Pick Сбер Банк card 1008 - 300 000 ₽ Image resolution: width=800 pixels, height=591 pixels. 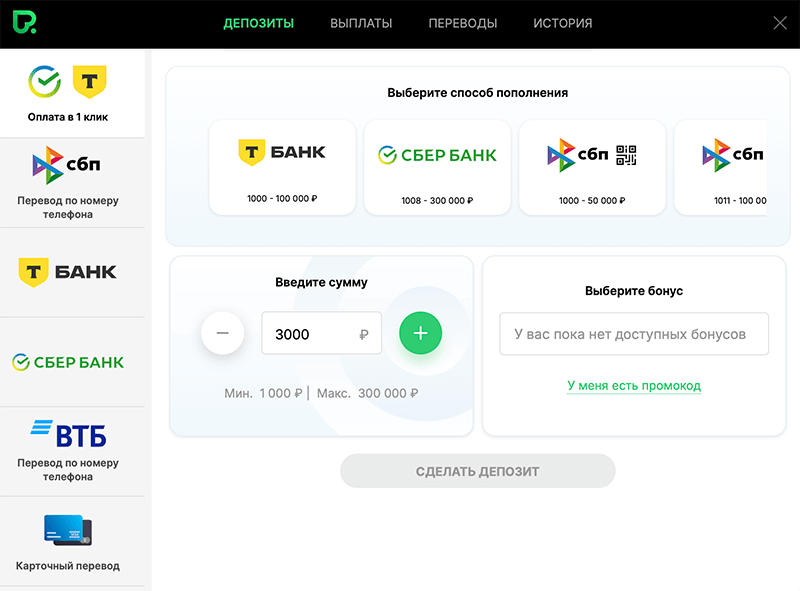[x=437, y=168]
